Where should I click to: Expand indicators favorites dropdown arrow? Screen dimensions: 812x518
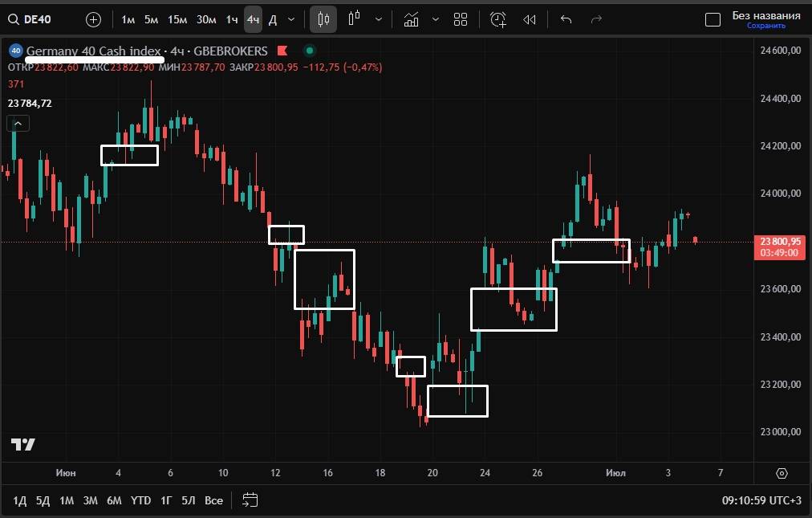436,20
